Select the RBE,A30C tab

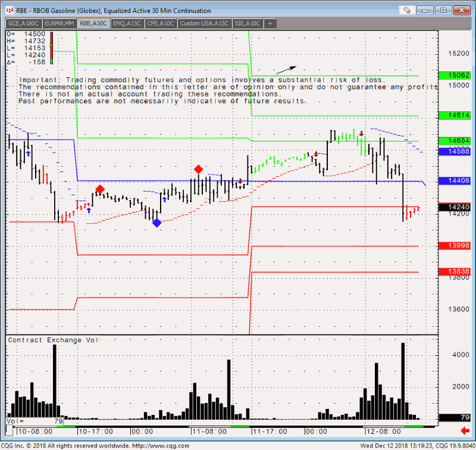(x=93, y=23)
